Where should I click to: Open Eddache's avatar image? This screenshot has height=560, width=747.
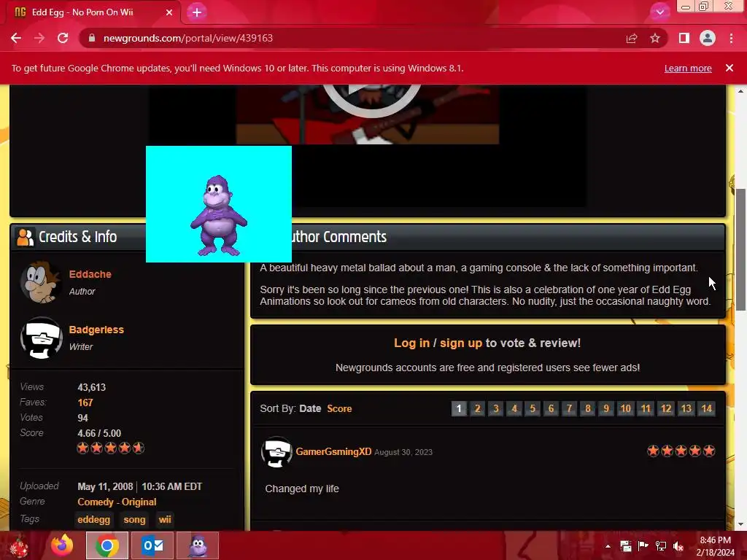pyautogui.click(x=41, y=282)
